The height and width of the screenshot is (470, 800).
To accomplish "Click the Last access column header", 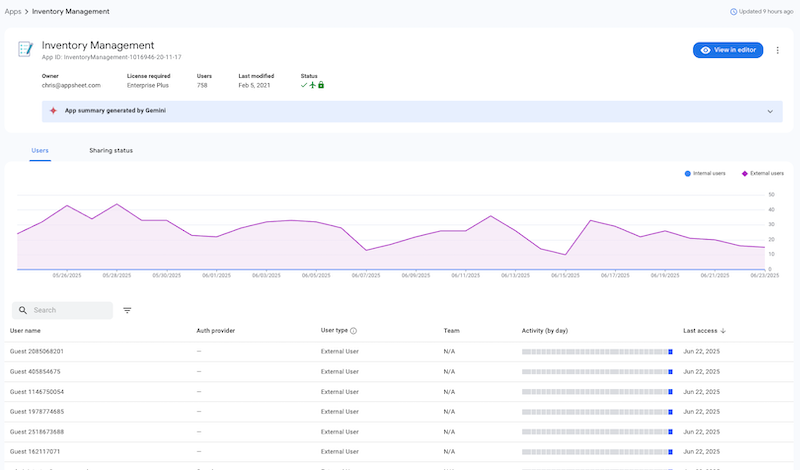I will point(700,331).
